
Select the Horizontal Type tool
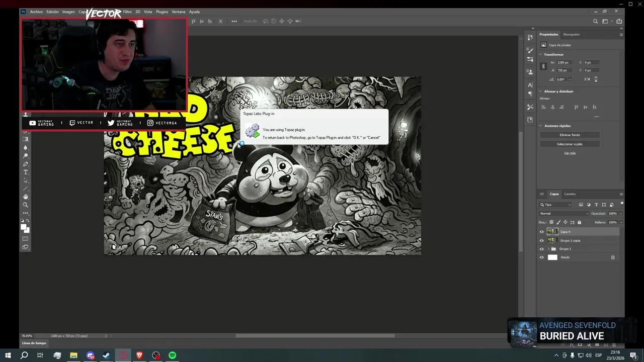point(26,172)
